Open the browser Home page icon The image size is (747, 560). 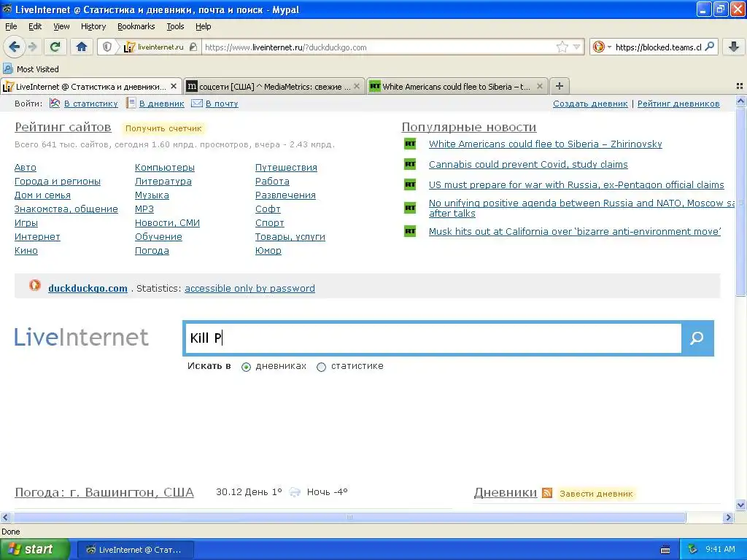tap(82, 47)
